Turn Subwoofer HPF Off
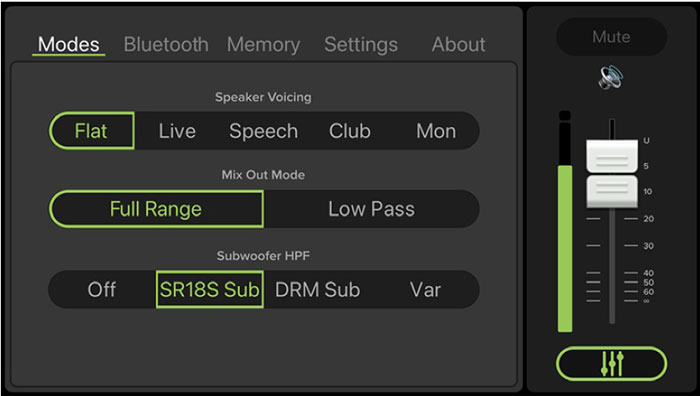Image resolution: width=700 pixels, height=396 pixels. point(102,289)
